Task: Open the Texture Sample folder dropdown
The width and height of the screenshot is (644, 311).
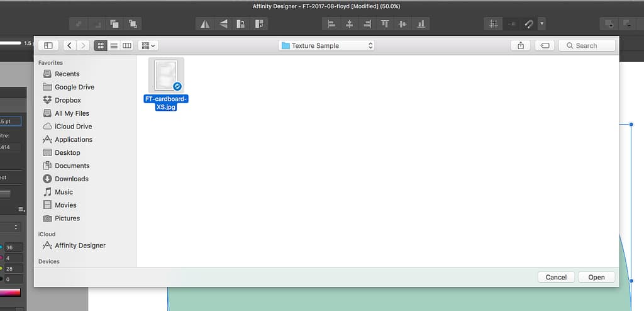Action: pos(326,46)
